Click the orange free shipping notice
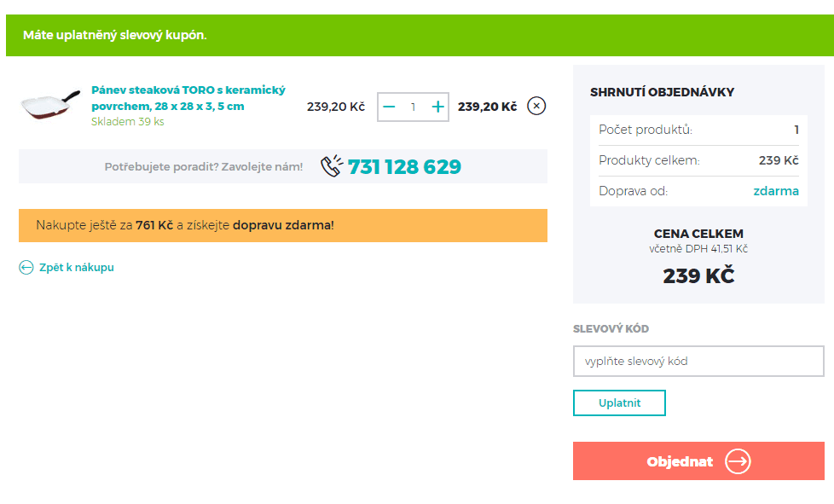This screenshot has width=834, height=504. (283, 225)
